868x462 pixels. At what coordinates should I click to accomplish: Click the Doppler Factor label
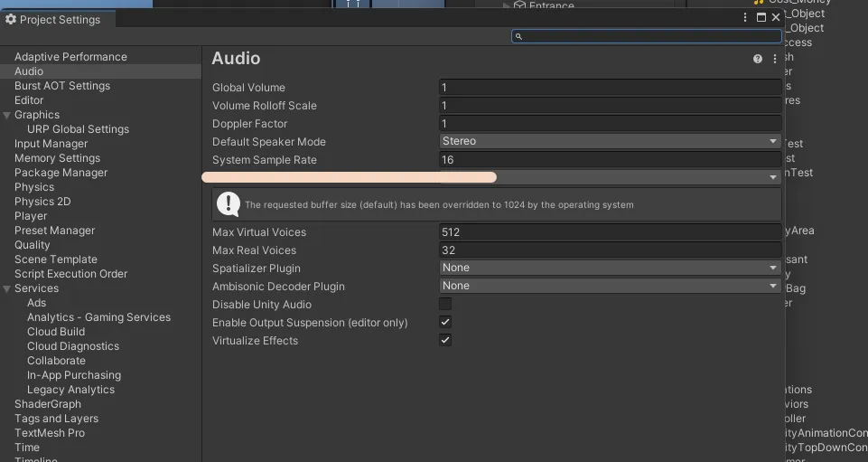(x=249, y=124)
